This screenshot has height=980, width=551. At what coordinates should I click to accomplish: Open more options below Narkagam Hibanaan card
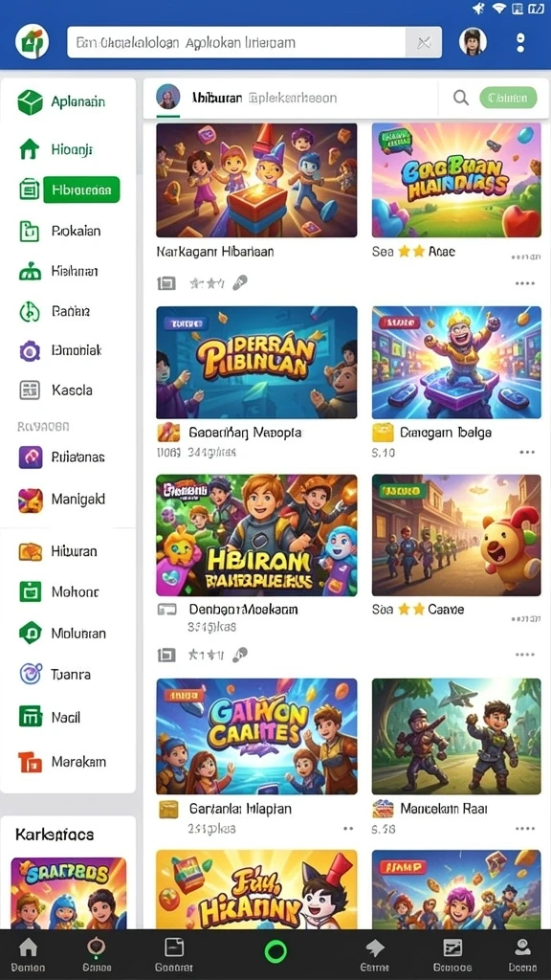525,283
